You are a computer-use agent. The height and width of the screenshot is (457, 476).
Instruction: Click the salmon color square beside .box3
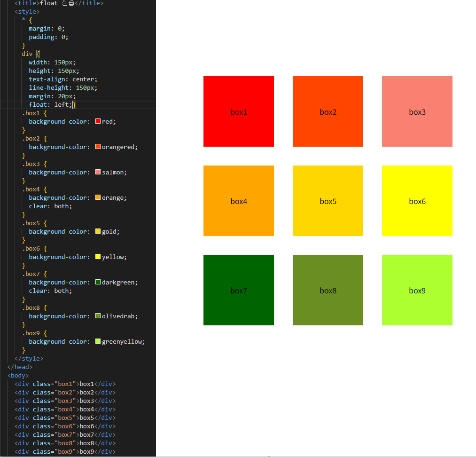coord(98,172)
